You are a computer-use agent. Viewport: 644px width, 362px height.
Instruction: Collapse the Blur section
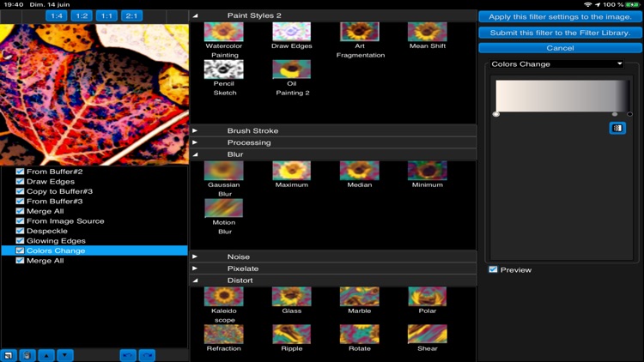coord(196,154)
